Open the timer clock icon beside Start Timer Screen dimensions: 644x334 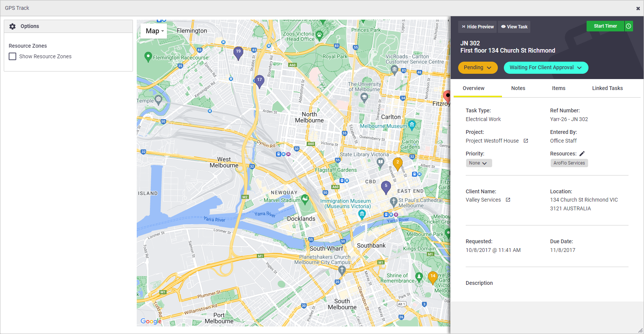click(629, 26)
